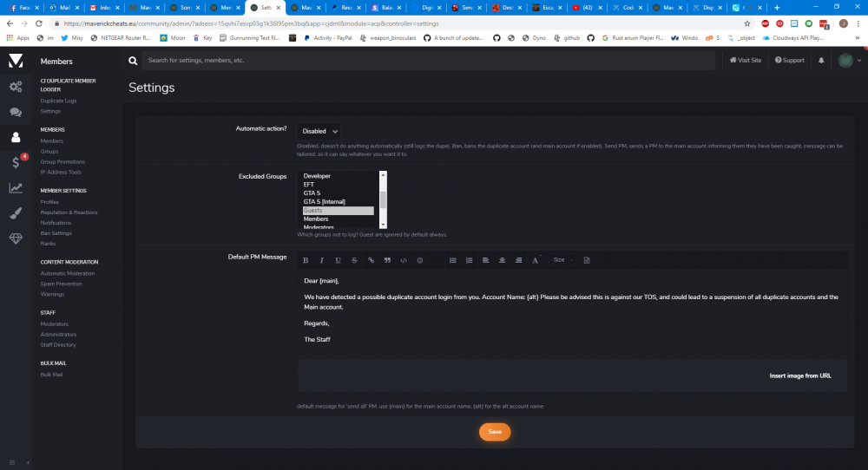Toggle underline formatting in the editor
Image resolution: width=868 pixels, height=470 pixels.
(x=338, y=260)
